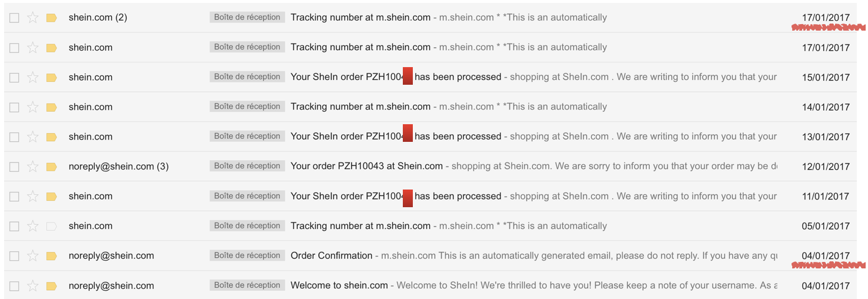Select checkbox for shein.com (2) email

[14, 18]
